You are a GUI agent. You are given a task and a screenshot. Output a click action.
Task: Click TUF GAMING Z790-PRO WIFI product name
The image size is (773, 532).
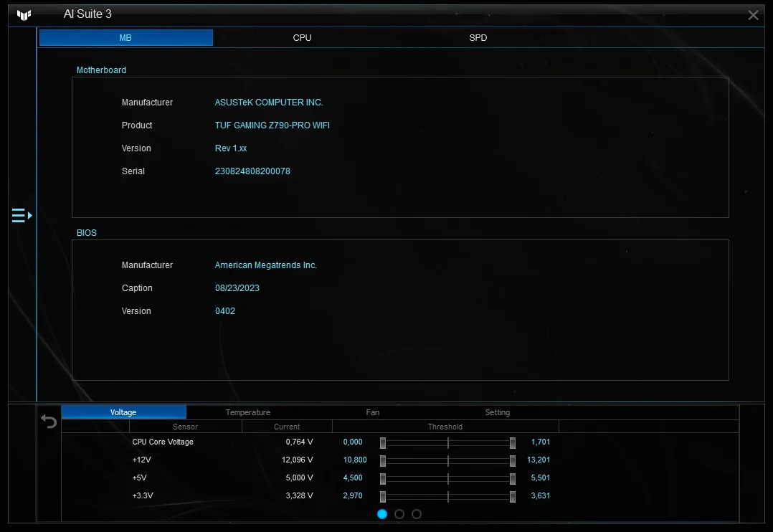[x=272, y=125]
